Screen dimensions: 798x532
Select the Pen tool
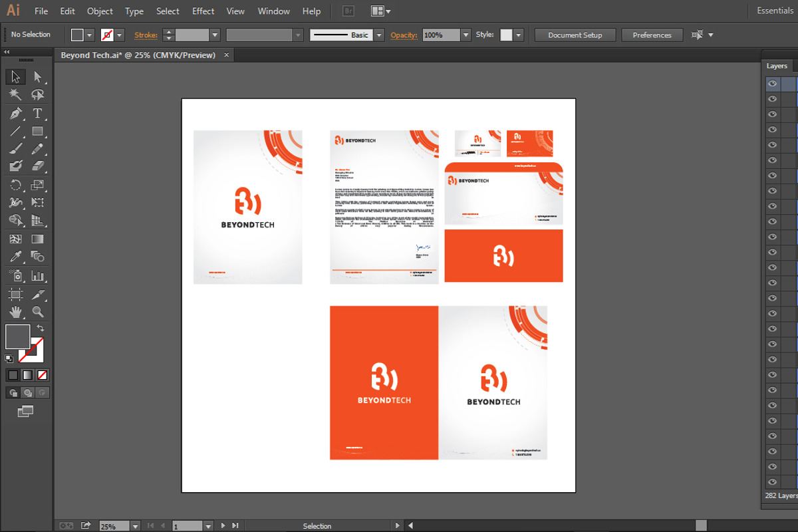coord(15,113)
